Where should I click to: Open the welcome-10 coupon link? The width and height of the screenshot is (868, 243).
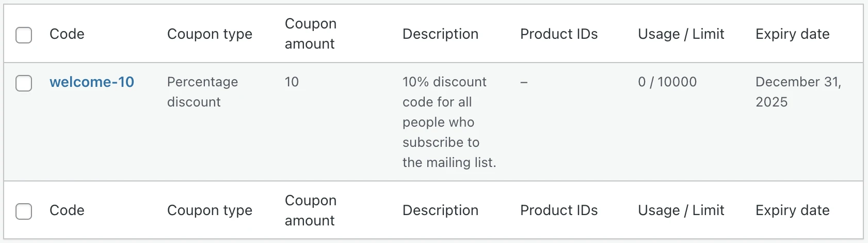click(92, 82)
